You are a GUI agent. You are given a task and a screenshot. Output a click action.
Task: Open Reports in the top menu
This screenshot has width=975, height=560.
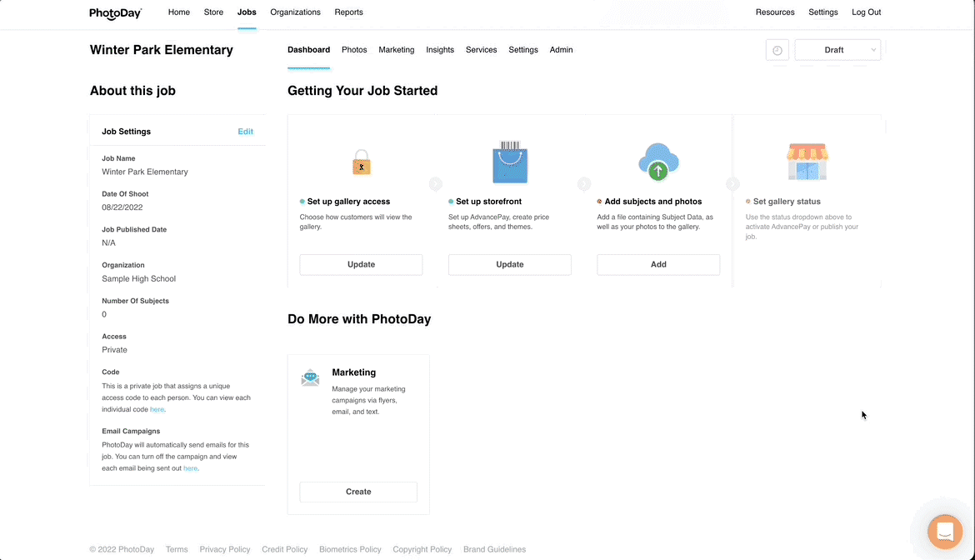click(348, 12)
